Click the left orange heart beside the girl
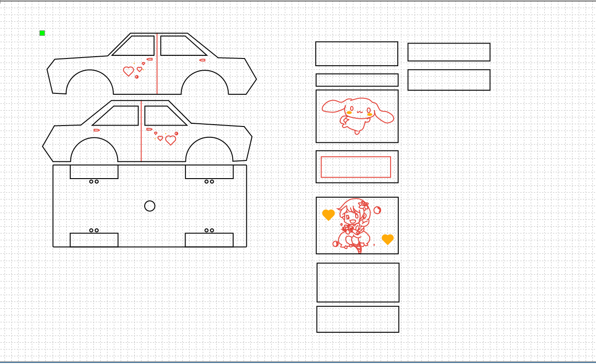This screenshot has width=596, height=364. point(328,215)
